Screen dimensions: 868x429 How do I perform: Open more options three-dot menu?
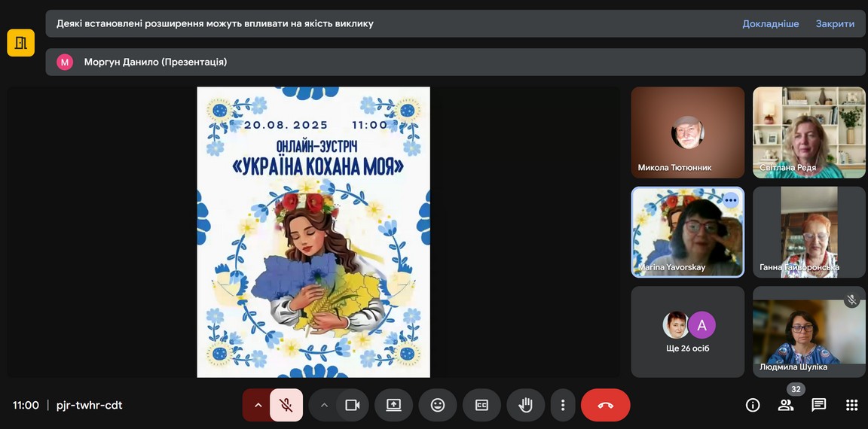(563, 405)
